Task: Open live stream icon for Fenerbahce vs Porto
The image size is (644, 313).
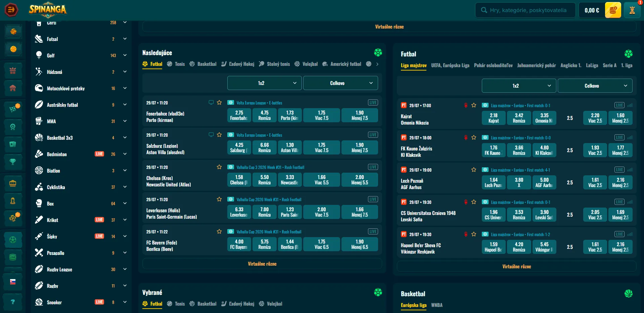Action: pyautogui.click(x=211, y=103)
